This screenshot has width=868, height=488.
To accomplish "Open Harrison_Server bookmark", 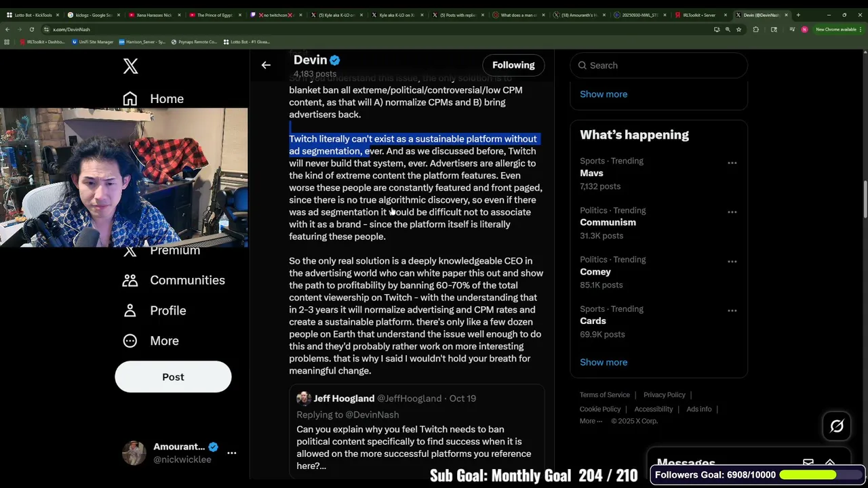I will click(x=142, y=42).
